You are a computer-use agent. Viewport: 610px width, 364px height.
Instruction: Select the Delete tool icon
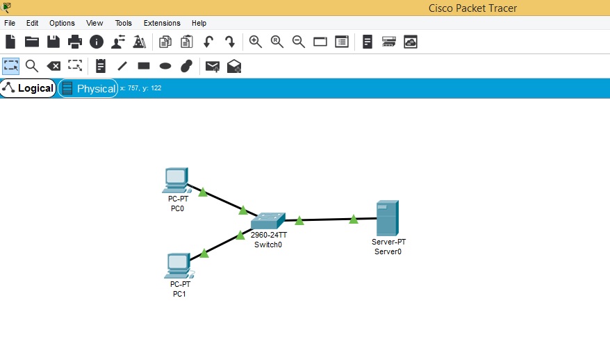point(53,66)
